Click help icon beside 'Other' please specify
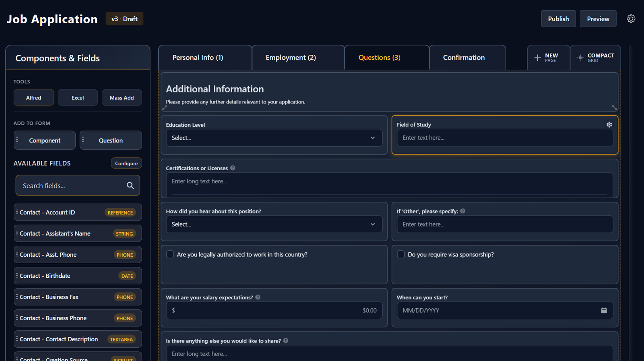Screen dimensions: 644x361 [463, 211]
